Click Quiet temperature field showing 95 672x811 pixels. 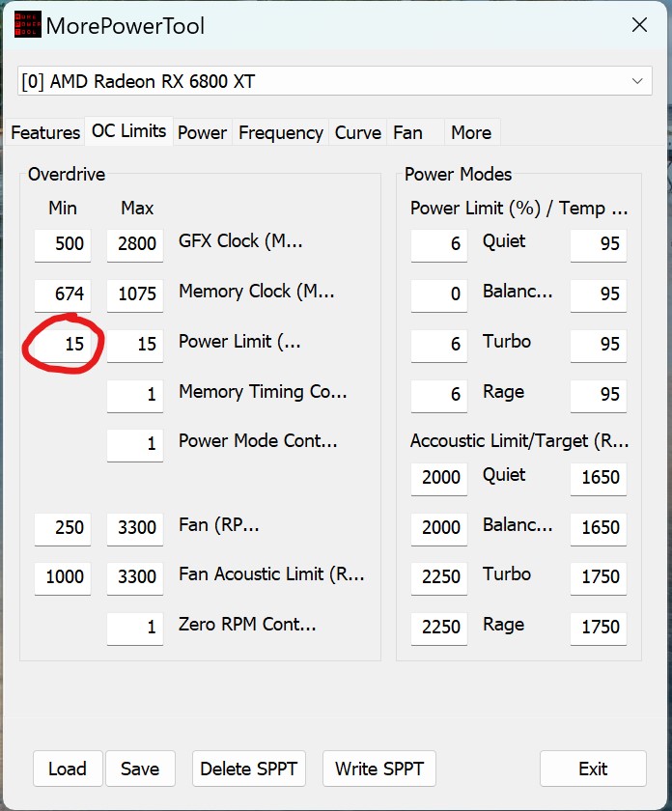[x=599, y=244]
